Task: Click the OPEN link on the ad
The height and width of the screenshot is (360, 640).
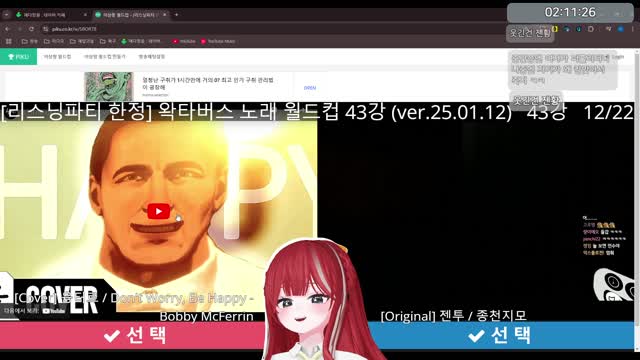Action: click(x=310, y=88)
